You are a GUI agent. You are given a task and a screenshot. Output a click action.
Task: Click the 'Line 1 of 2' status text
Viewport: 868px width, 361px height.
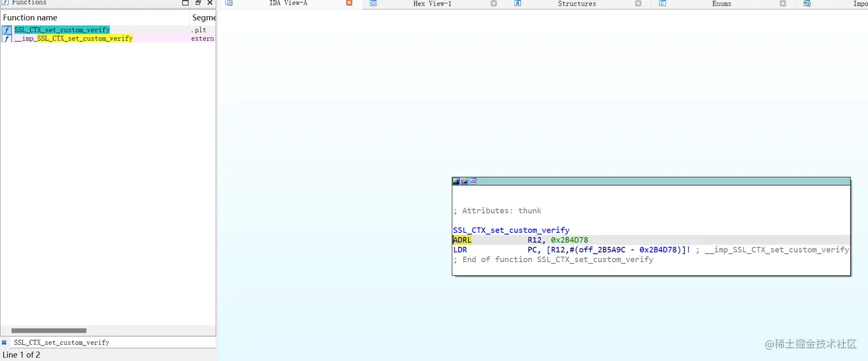click(x=22, y=355)
